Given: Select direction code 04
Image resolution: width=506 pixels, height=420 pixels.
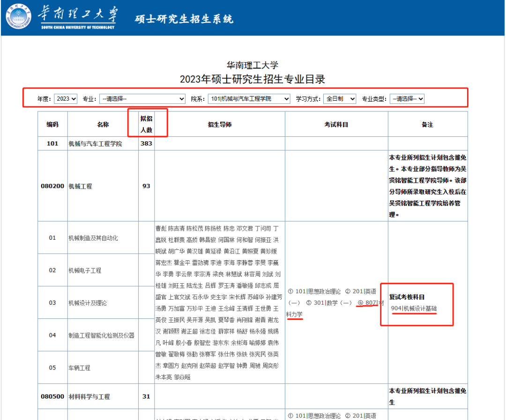Looking at the screenshot, I should click(52, 335).
